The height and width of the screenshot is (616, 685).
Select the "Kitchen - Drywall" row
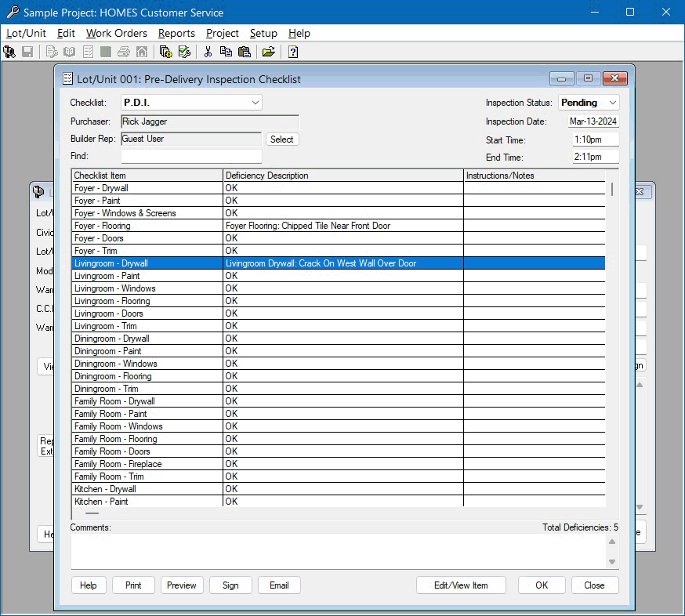[339, 489]
